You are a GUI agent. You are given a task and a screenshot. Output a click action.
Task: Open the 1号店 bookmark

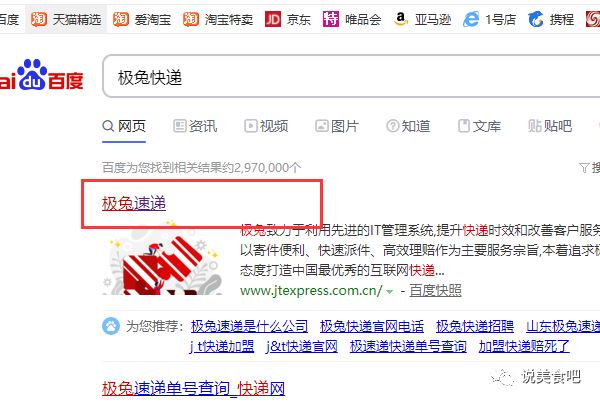(x=489, y=19)
